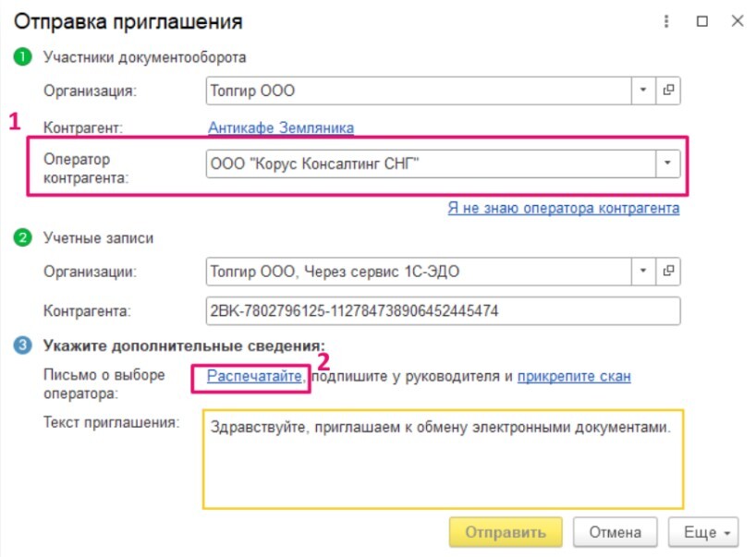The height and width of the screenshot is (557, 756).
Task: Click the Распечатайте link
Action: click(x=254, y=376)
